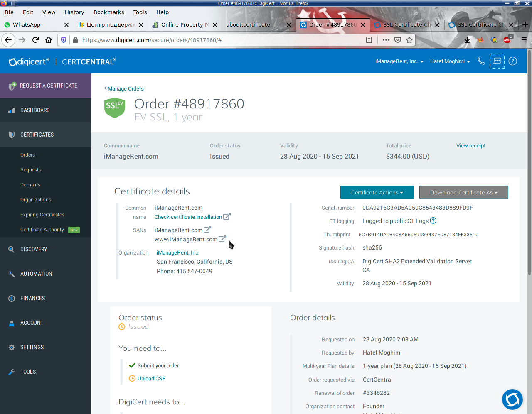The image size is (532, 414).
Task: Save page to Pocket
Action: coord(398,40)
